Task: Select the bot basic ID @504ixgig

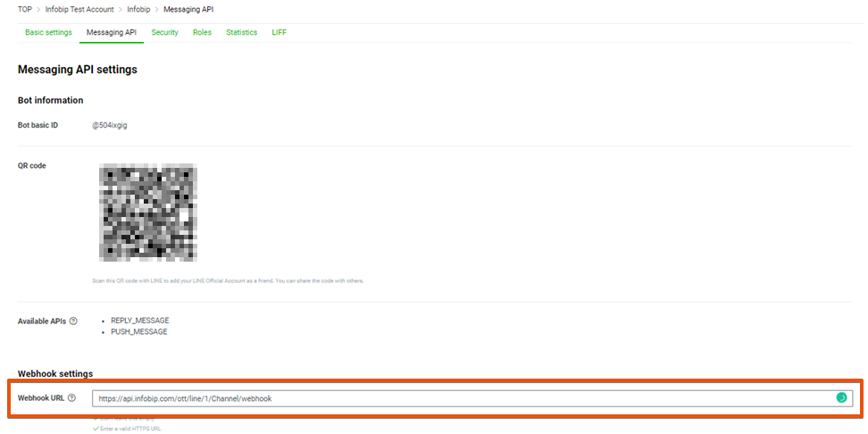Action: click(x=110, y=126)
